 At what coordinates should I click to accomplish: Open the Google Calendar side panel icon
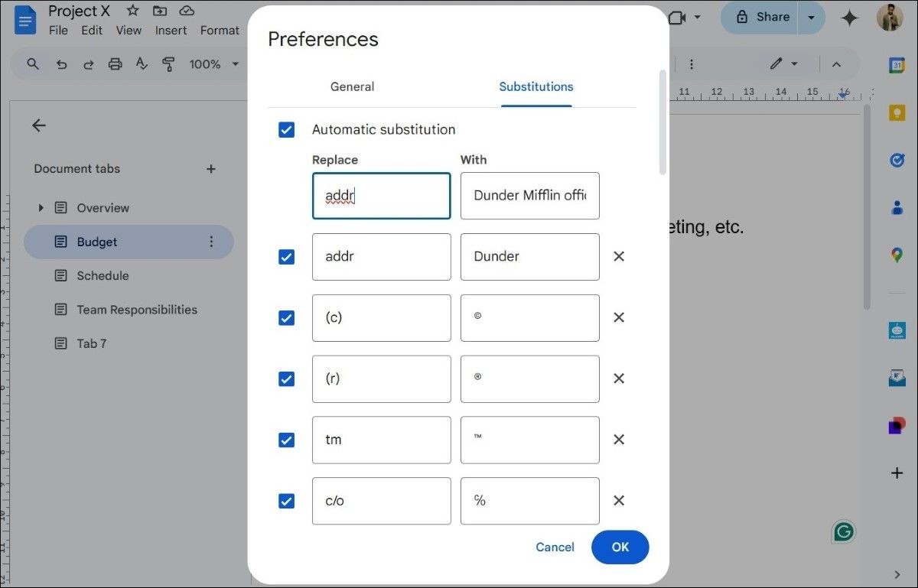click(x=897, y=66)
